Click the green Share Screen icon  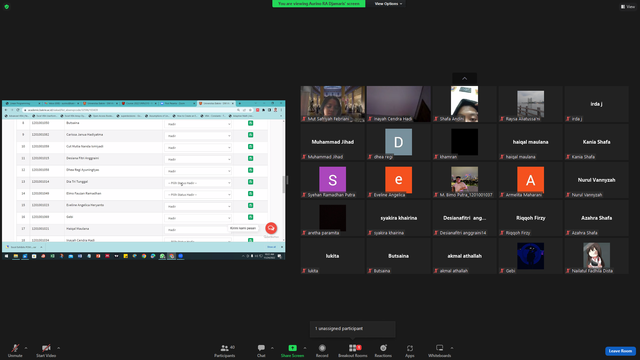coord(292,348)
